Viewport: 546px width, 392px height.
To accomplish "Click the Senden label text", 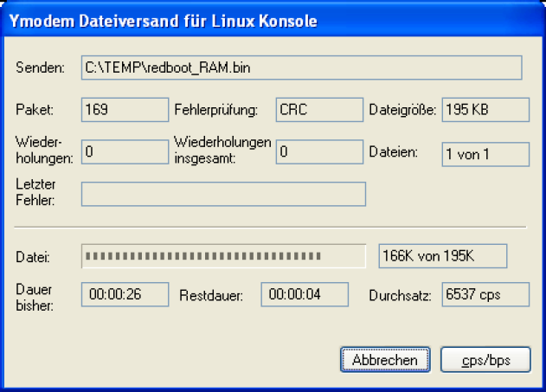I will [x=40, y=67].
